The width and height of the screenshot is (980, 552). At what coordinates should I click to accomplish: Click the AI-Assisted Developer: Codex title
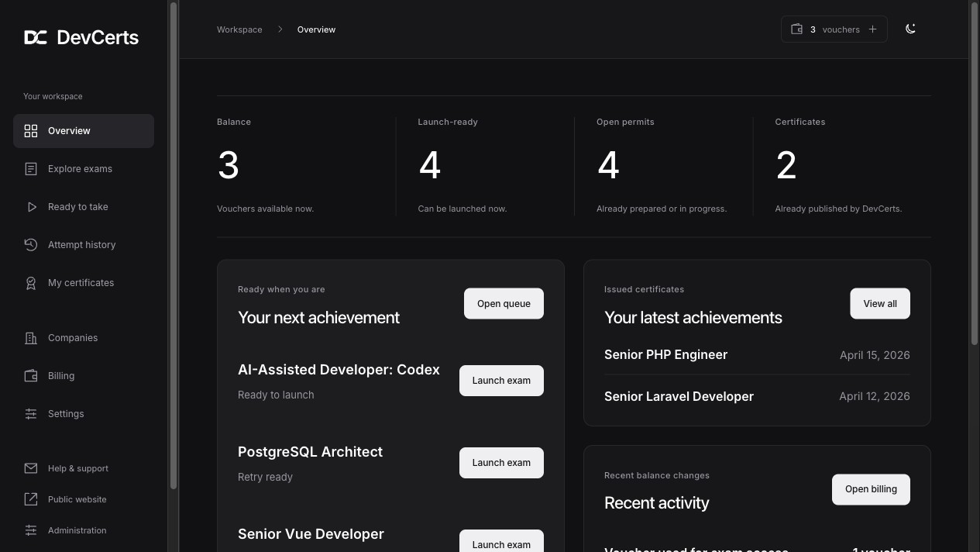pos(339,370)
